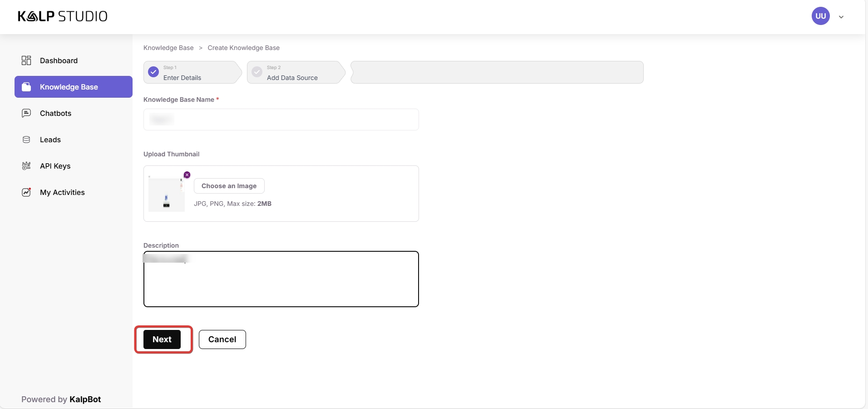Click the Cancel button
868x409 pixels.
(x=222, y=339)
